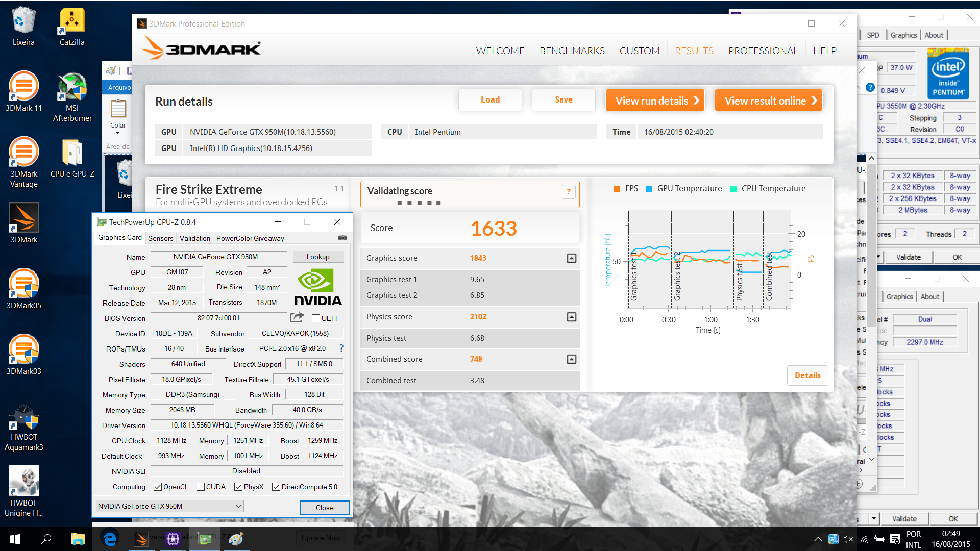This screenshot has height=551, width=980.
Task: Open the Lixeira recycle bin desktop icon
Action: point(23,27)
